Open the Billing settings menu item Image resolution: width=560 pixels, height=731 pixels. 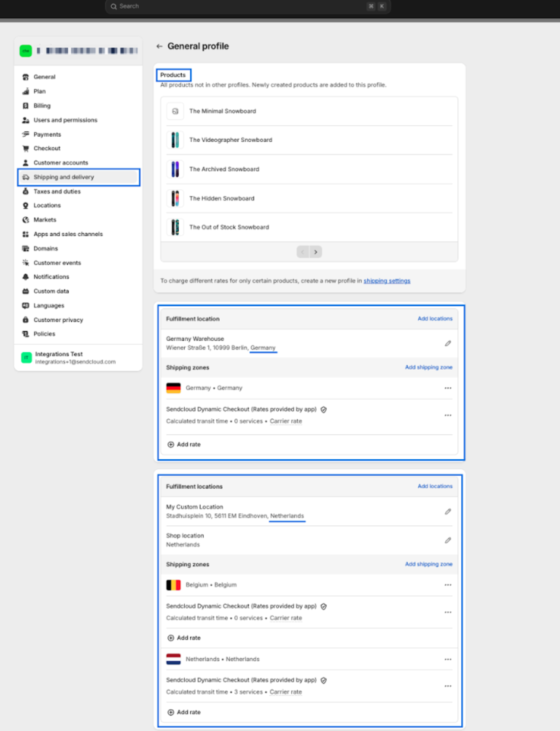79,106
